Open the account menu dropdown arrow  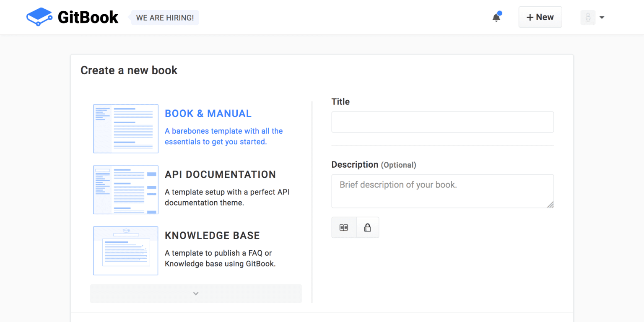(x=602, y=18)
